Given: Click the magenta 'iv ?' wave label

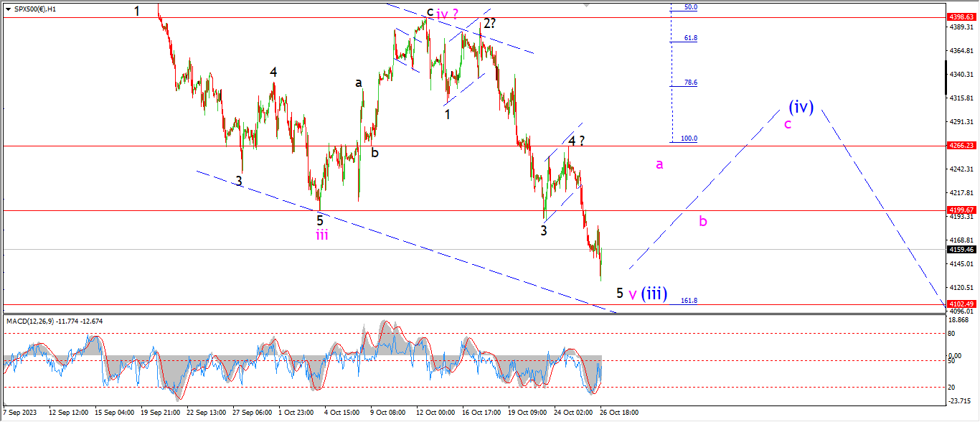Looking at the screenshot, I should click(448, 14).
